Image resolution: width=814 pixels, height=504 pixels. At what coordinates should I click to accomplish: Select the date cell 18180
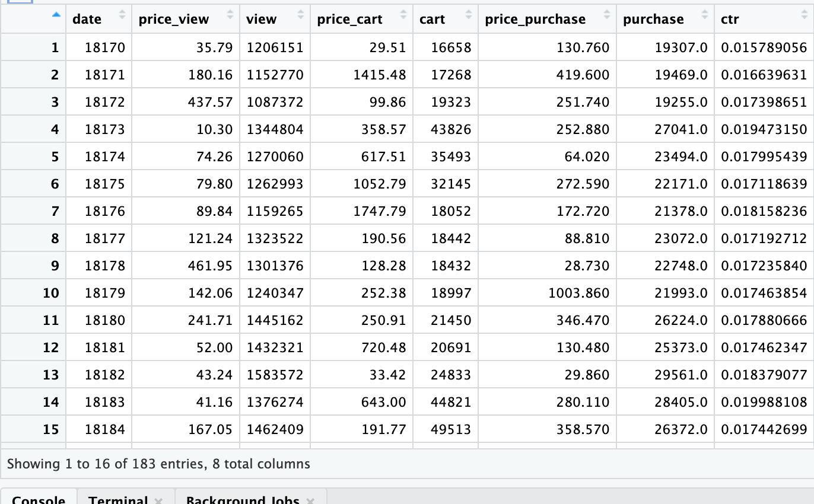pyautogui.click(x=105, y=320)
